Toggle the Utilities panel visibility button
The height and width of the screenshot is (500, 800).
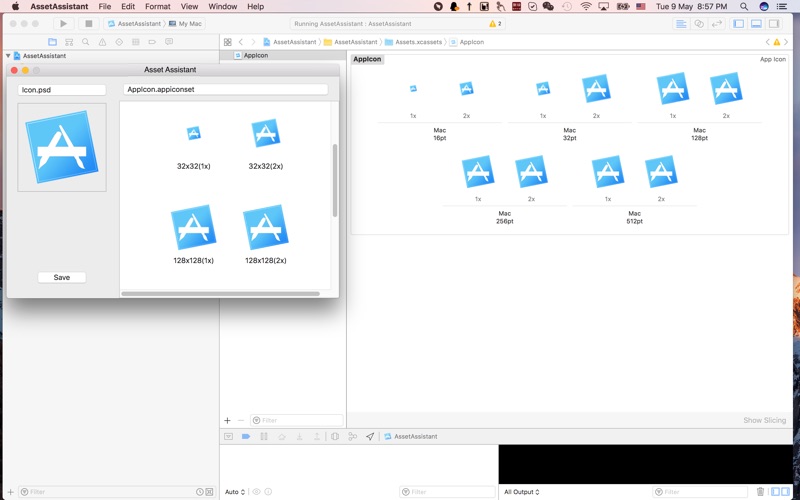pos(773,23)
